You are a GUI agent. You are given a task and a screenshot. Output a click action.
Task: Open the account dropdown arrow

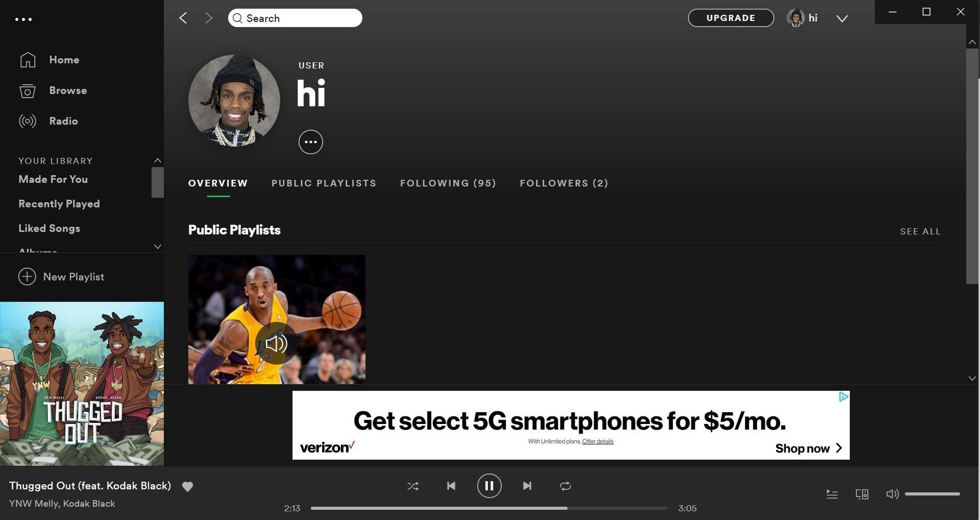coord(842,18)
